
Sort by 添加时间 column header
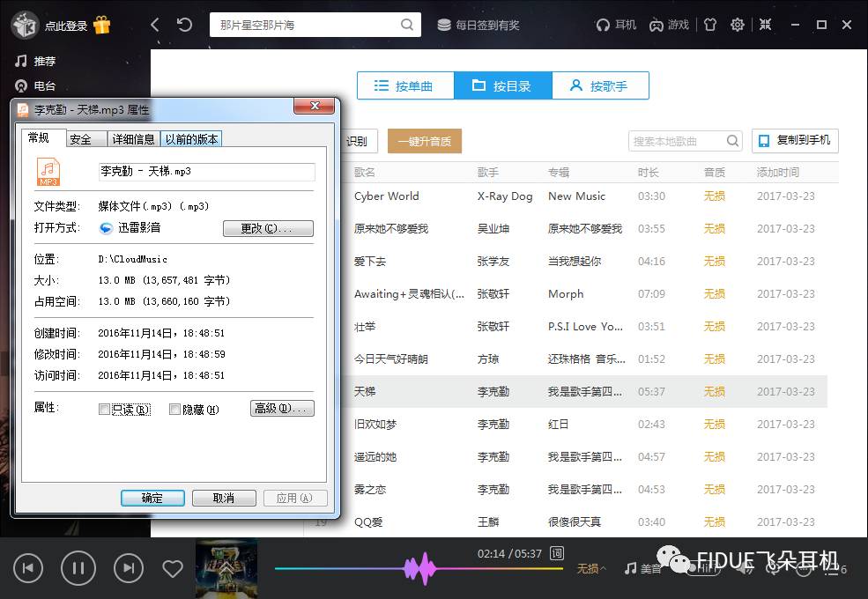[x=778, y=172]
